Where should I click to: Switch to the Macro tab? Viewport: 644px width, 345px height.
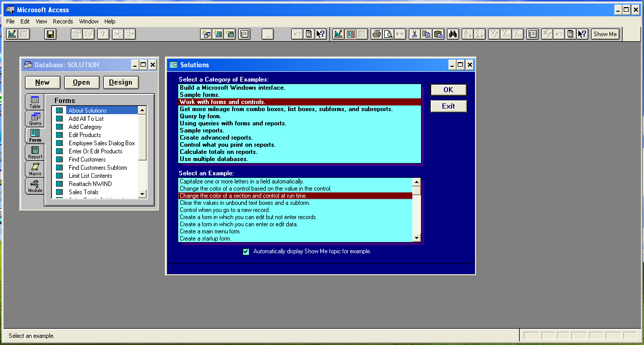[x=35, y=169]
